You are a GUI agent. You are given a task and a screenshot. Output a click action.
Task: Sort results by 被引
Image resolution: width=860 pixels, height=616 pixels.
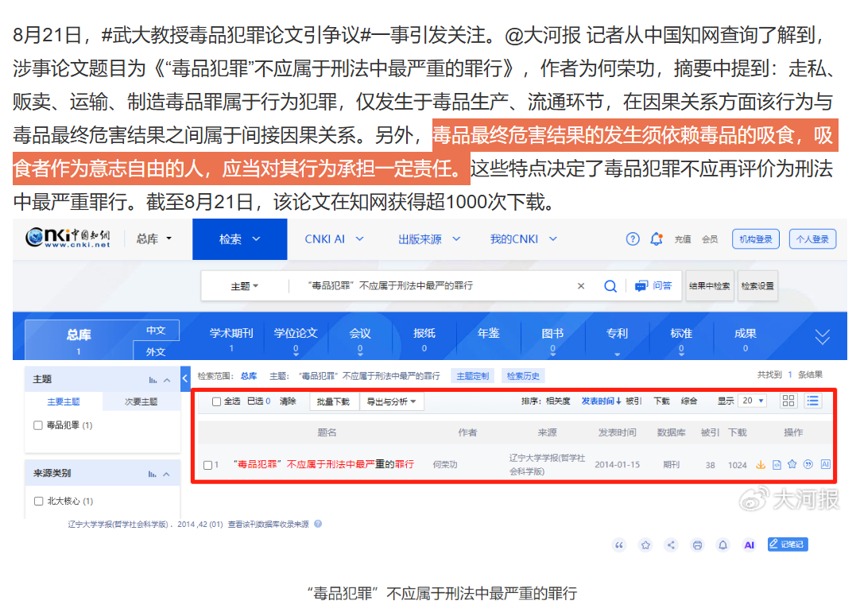[634, 401]
